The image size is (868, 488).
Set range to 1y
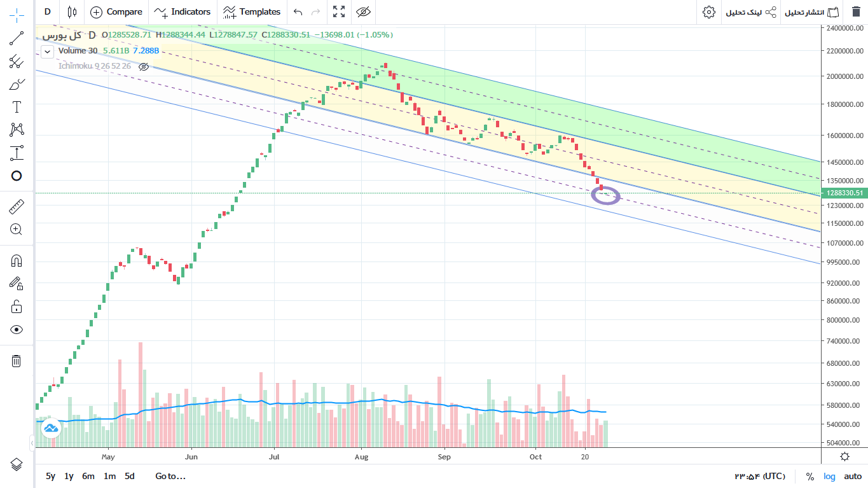[69, 476]
